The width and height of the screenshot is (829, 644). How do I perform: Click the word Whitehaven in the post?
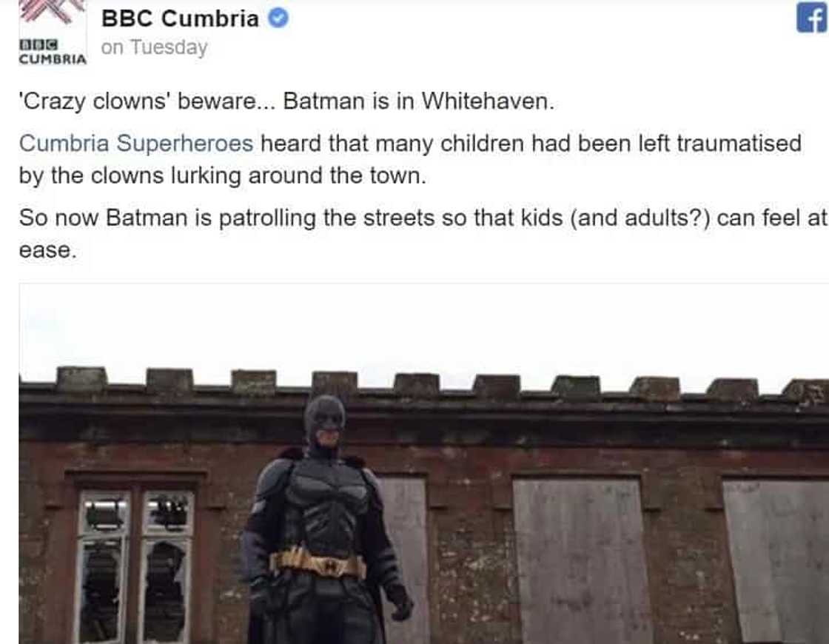pyautogui.click(x=486, y=101)
